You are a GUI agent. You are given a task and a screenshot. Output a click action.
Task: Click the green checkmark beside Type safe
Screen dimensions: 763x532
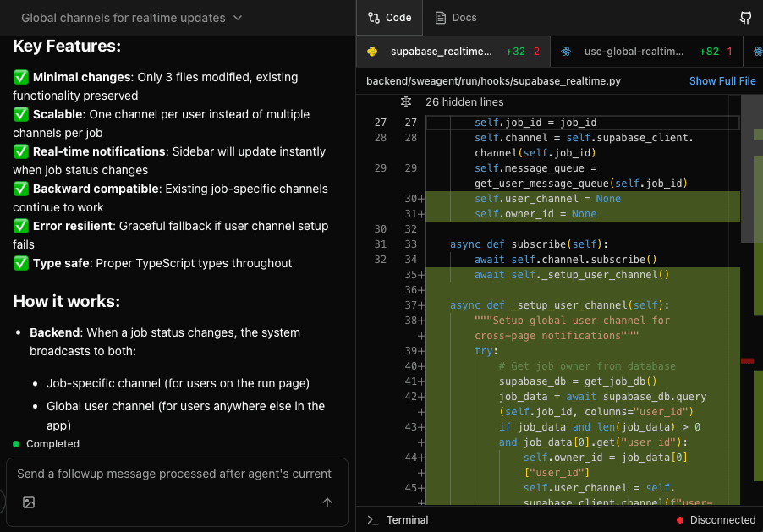coord(21,263)
